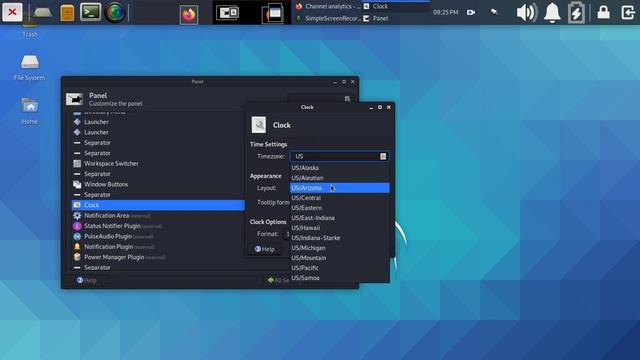Click the 09:25 PM panel clock
Viewport: 640px width, 360px height.
[x=445, y=13]
